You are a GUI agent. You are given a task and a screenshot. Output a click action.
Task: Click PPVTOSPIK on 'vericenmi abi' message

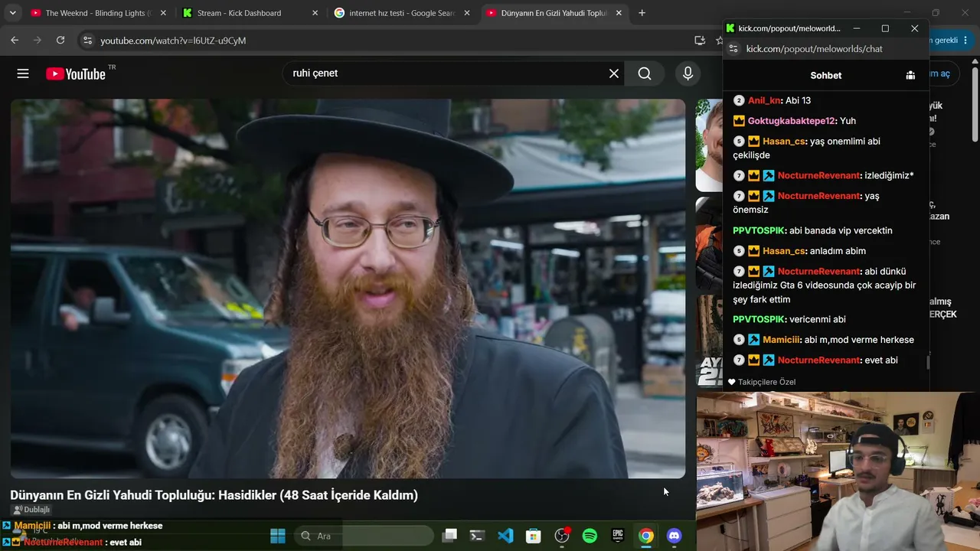pos(759,319)
